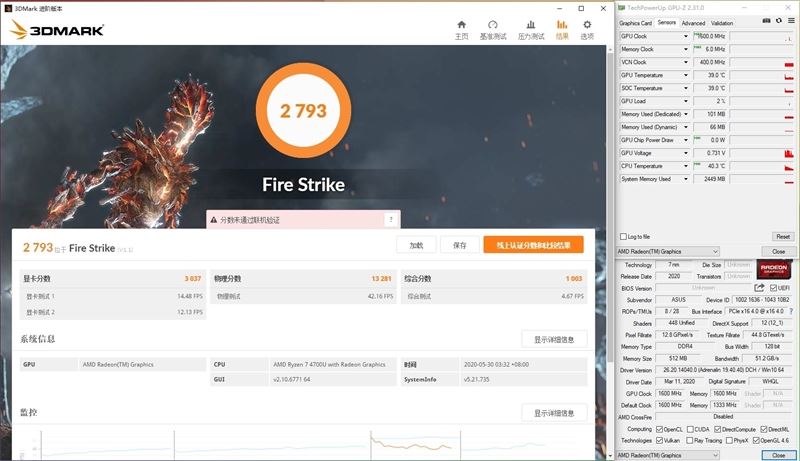Toggle the OpenGL 4.6 checkbox
The width and height of the screenshot is (800, 461).
(x=756, y=440)
